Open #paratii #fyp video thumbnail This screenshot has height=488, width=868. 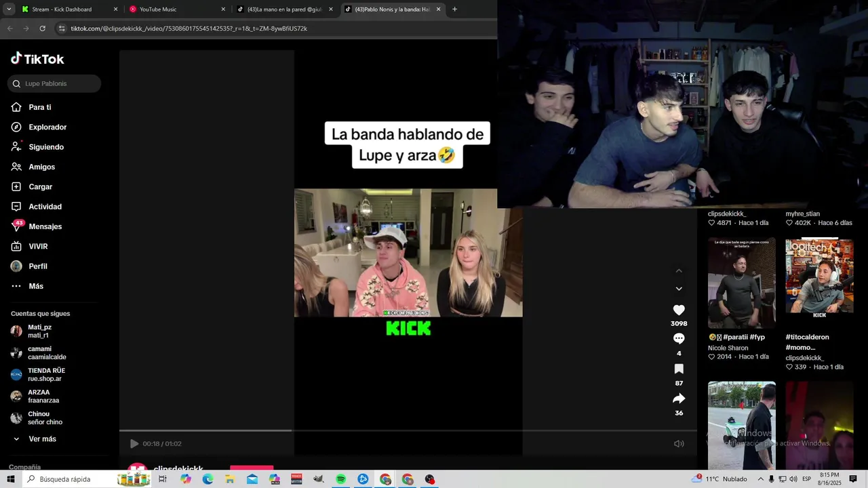741,283
